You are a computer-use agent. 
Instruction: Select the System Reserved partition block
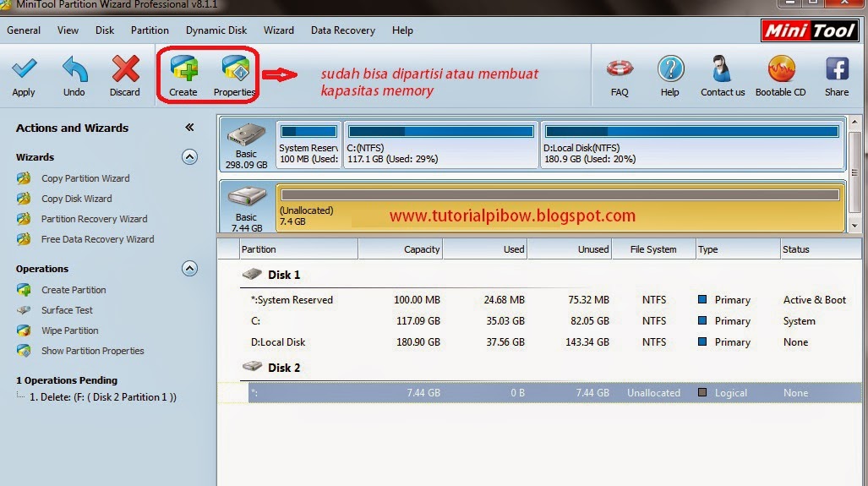point(308,145)
